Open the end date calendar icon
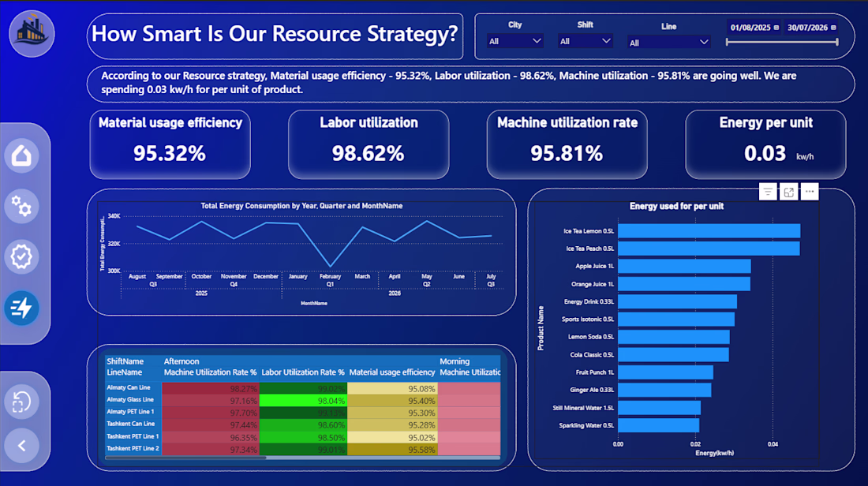The width and height of the screenshot is (868, 486). (833, 28)
